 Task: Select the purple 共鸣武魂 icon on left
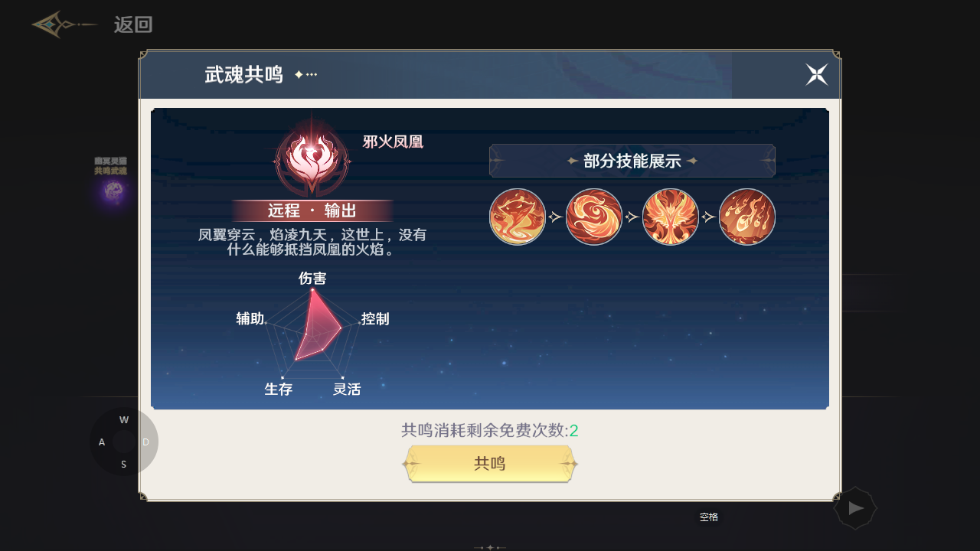point(111,193)
